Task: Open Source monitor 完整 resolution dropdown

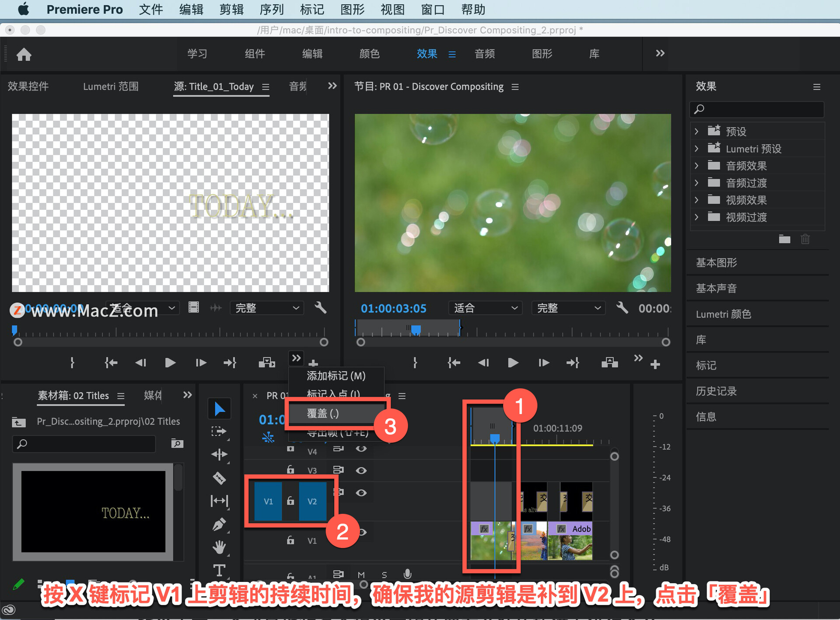Action: pos(266,308)
